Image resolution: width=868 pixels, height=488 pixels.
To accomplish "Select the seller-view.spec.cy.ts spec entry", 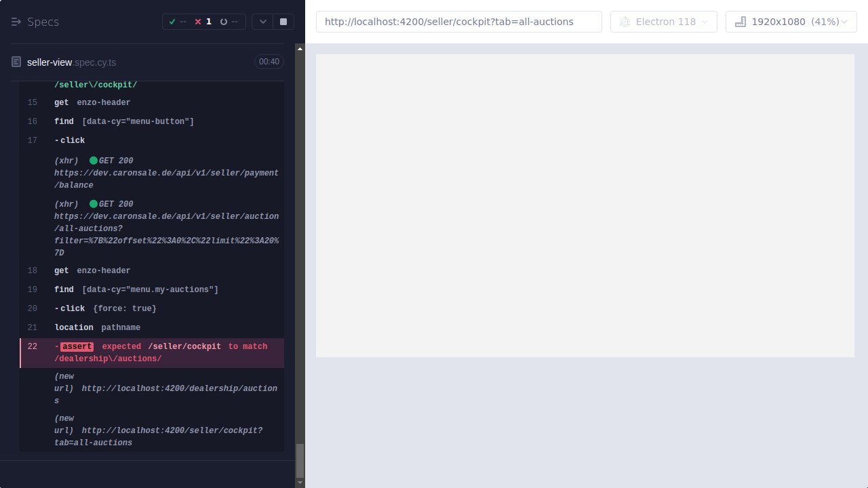I will 71,62.
